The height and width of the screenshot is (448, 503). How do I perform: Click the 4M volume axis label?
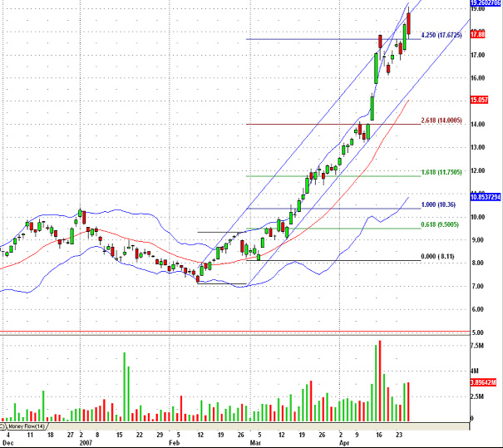475,371
